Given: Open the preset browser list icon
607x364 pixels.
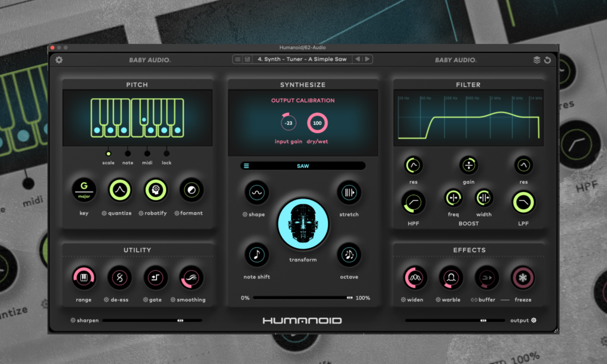Looking at the screenshot, I should tap(238, 59).
